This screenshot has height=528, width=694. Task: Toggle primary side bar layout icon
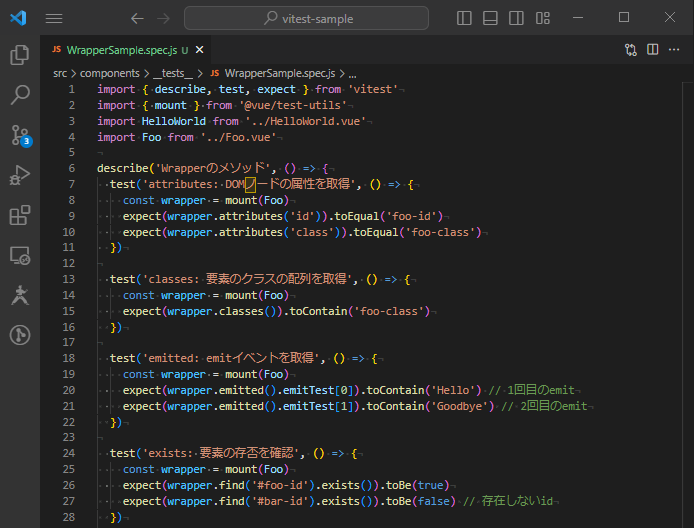pos(464,18)
